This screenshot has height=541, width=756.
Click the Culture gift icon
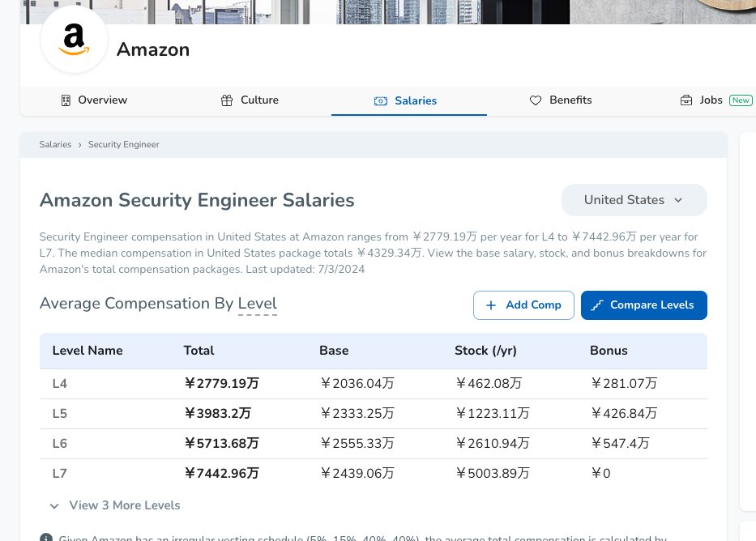[227, 100]
